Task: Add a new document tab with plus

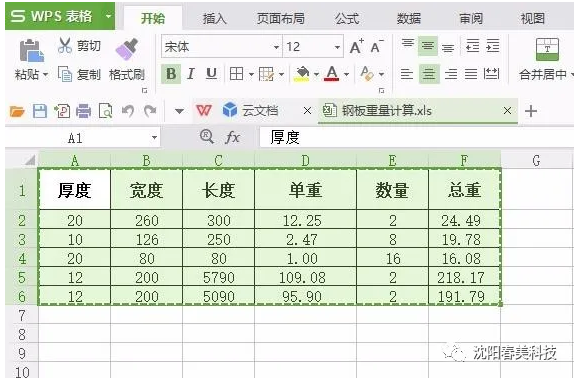Action: (x=531, y=111)
